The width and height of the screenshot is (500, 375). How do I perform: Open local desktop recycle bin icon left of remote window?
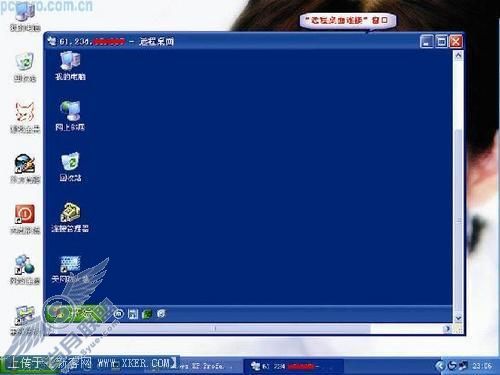click(25, 67)
